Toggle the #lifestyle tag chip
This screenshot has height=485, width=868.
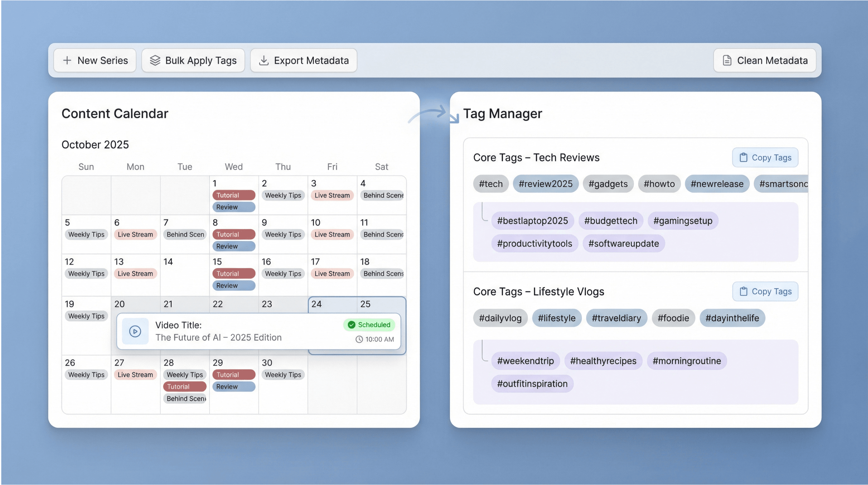pos(556,318)
